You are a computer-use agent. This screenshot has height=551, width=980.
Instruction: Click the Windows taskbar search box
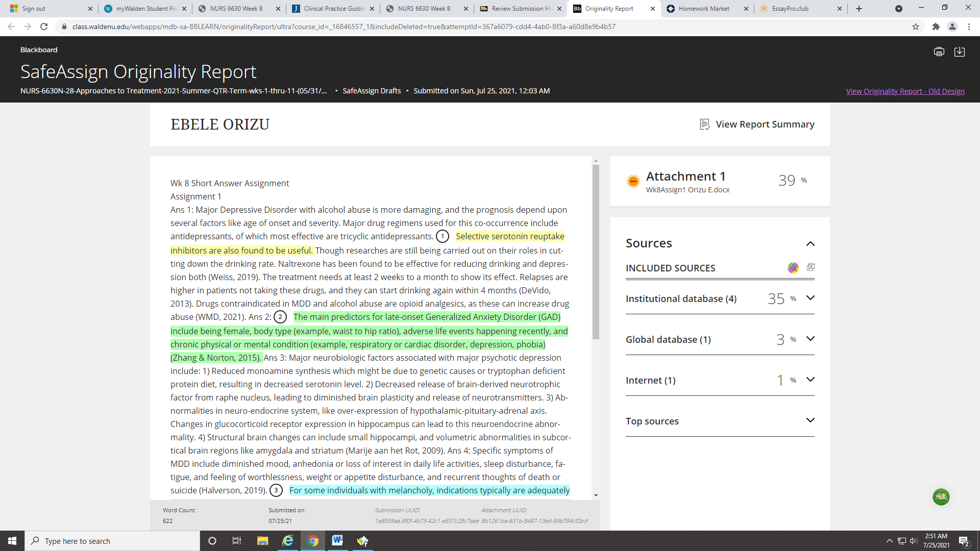pyautogui.click(x=112, y=541)
